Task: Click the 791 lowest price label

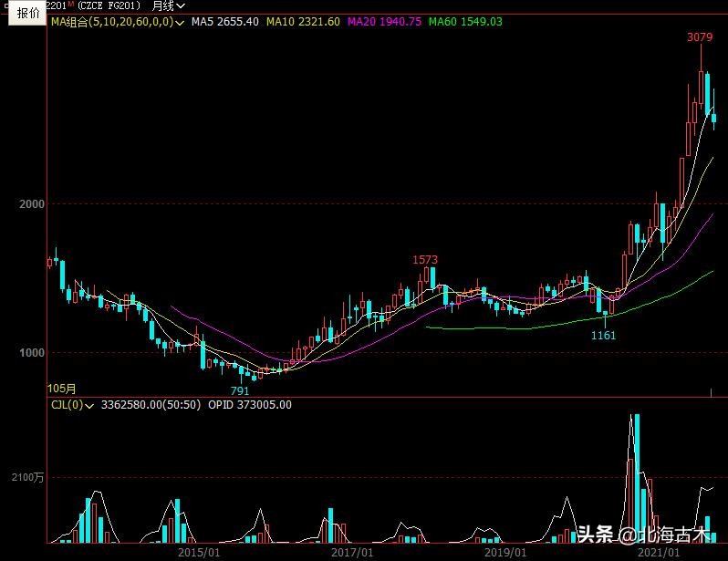Action: coord(240,391)
